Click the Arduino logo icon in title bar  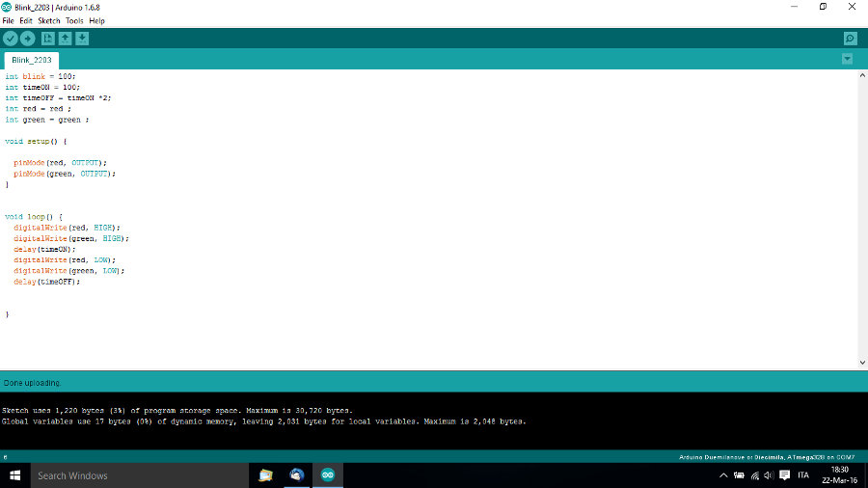click(6, 7)
